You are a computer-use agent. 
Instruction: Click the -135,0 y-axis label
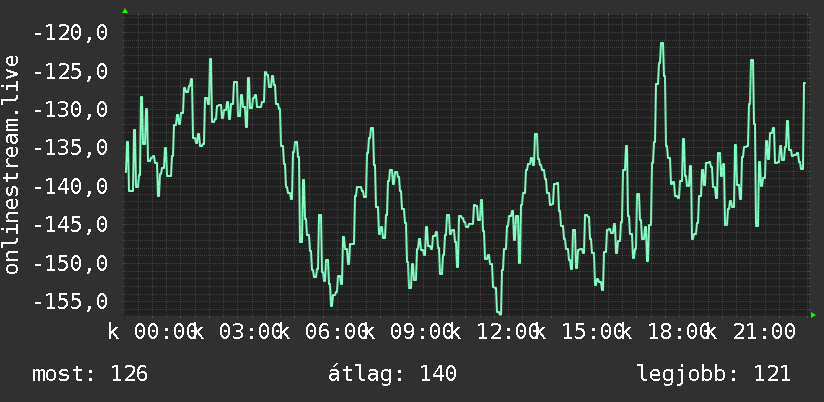tap(70, 148)
